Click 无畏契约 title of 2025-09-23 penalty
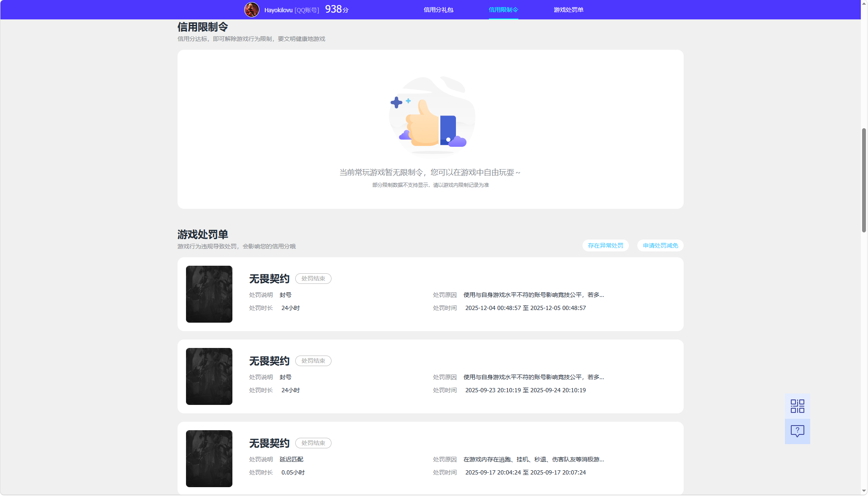The height and width of the screenshot is (496, 868). [269, 361]
